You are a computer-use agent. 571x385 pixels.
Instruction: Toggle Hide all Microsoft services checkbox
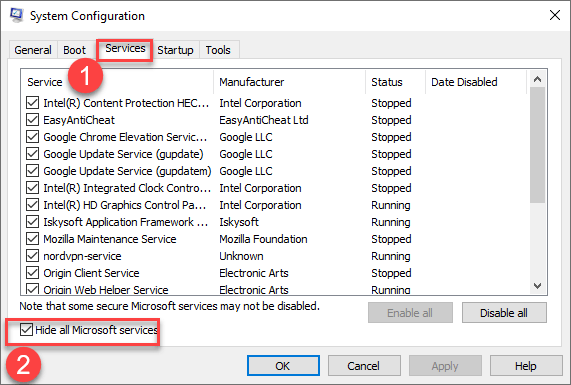(x=26, y=330)
